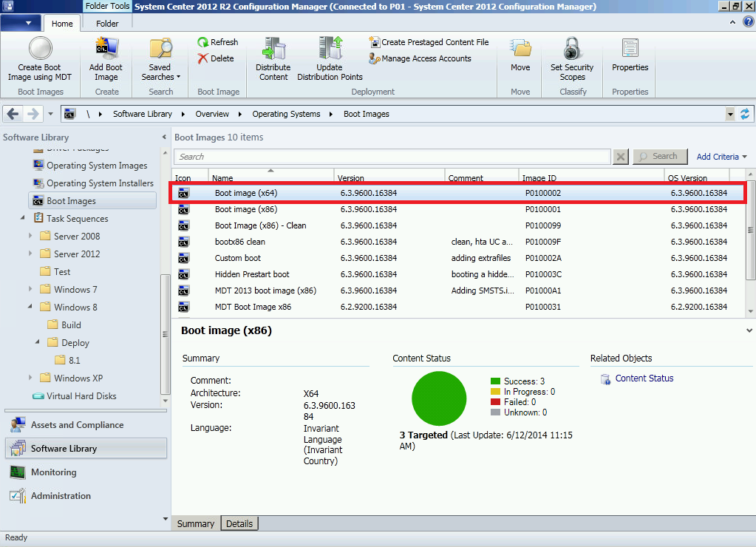Expand the Windows XP folder
Screen dimensions: 756x547
(30, 378)
